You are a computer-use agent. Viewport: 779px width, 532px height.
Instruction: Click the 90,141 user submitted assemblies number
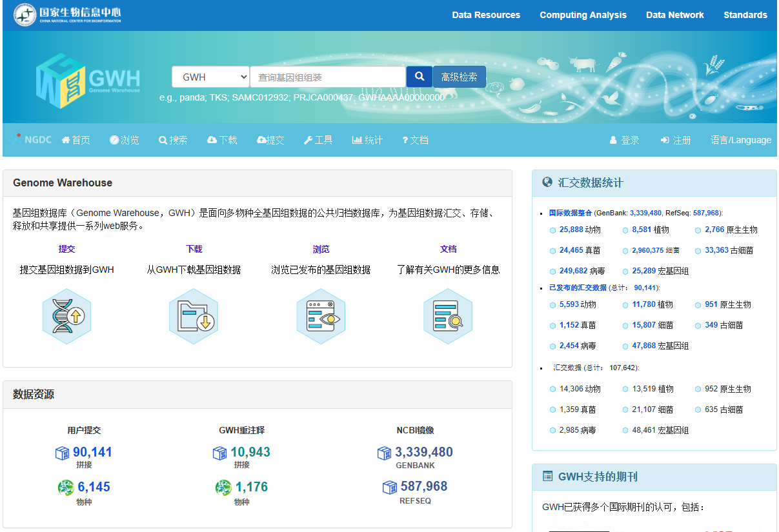coord(92,452)
